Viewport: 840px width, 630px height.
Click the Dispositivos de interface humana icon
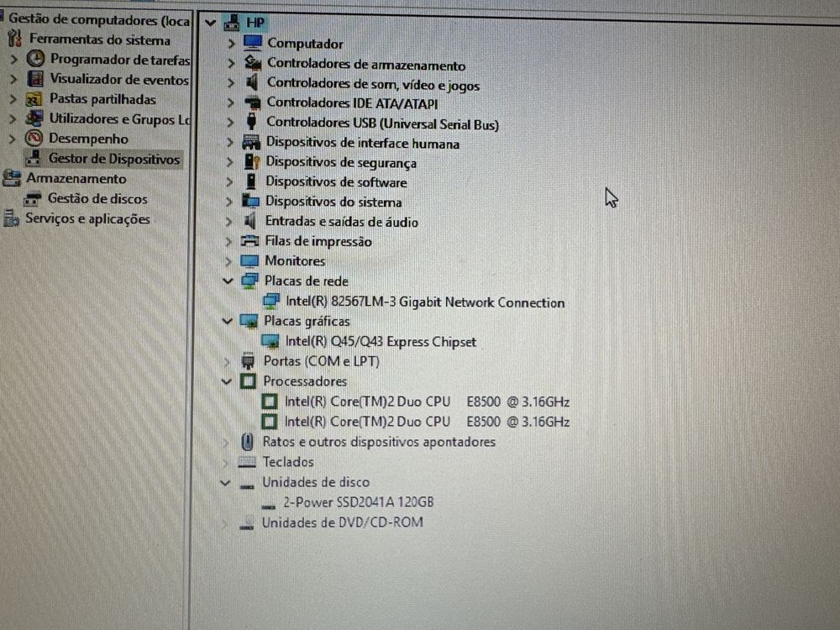pyautogui.click(x=251, y=142)
